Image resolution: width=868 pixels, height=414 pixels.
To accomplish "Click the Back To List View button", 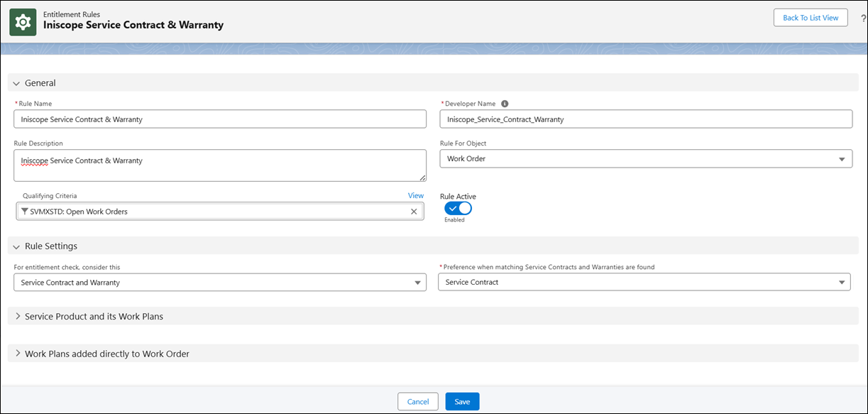I will [x=811, y=18].
